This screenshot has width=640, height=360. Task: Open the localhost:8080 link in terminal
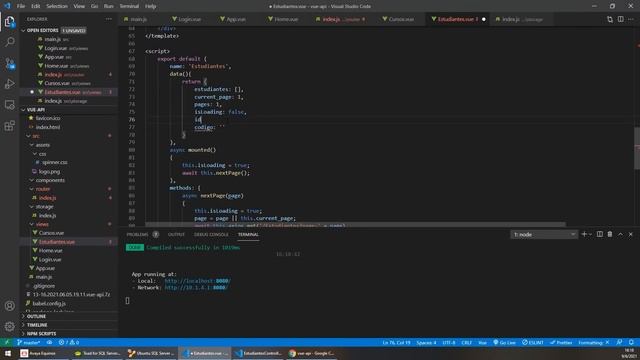point(198,281)
